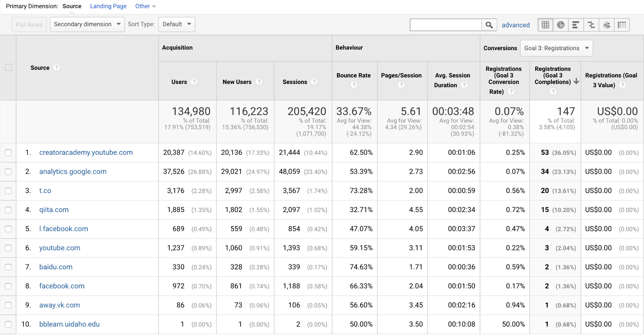
Task: Show help tooltip for Bounce Rate
Action: [354, 85]
